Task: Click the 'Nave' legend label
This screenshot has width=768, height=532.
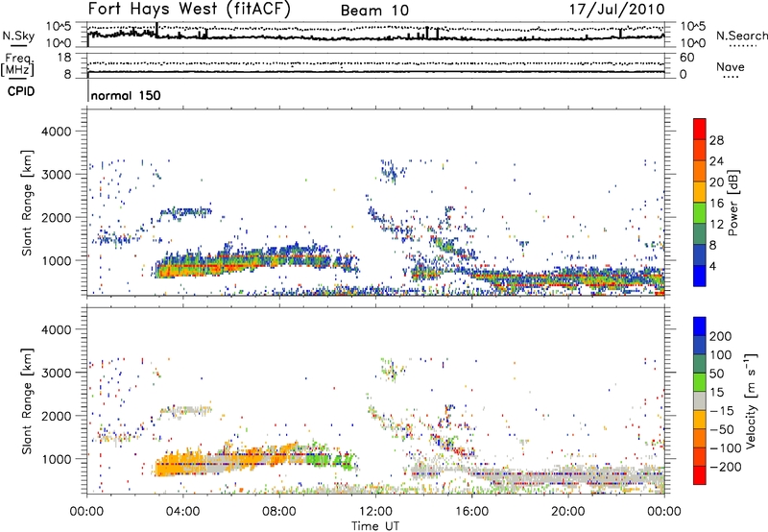Action: point(730,67)
